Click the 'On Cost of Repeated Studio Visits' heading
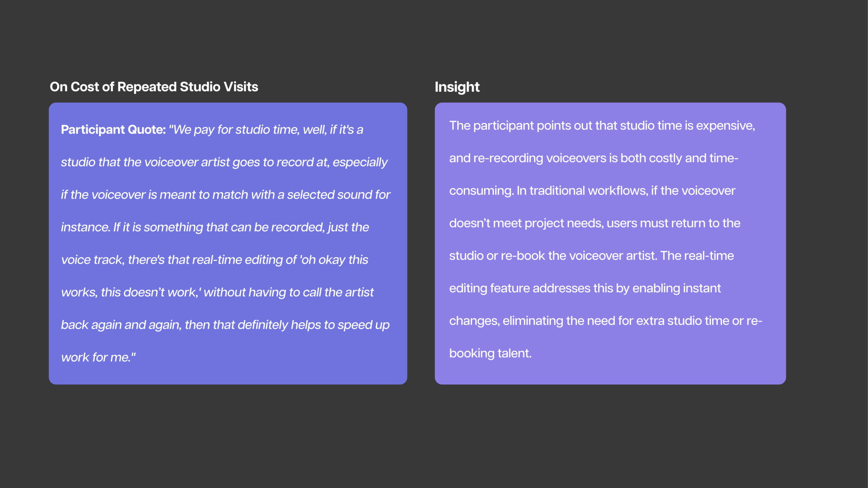Image resolution: width=868 pixels, height=488 pixels. (x=154, y=87)
